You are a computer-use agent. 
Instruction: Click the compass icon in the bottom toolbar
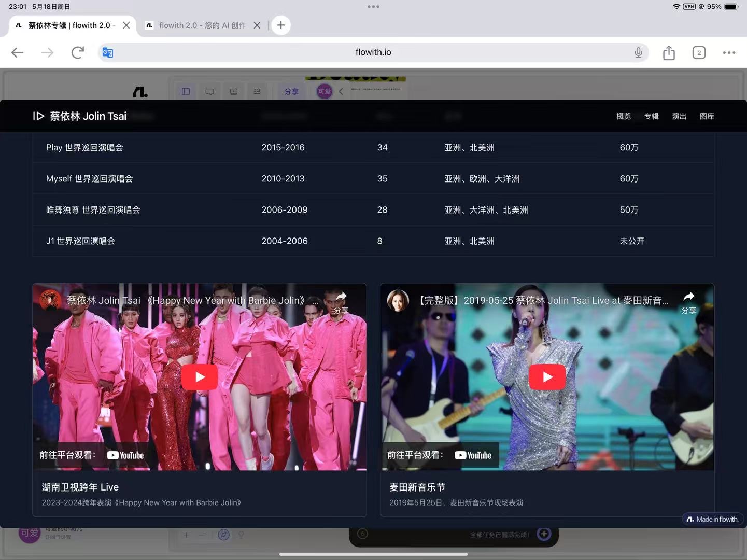click(223, 535)
